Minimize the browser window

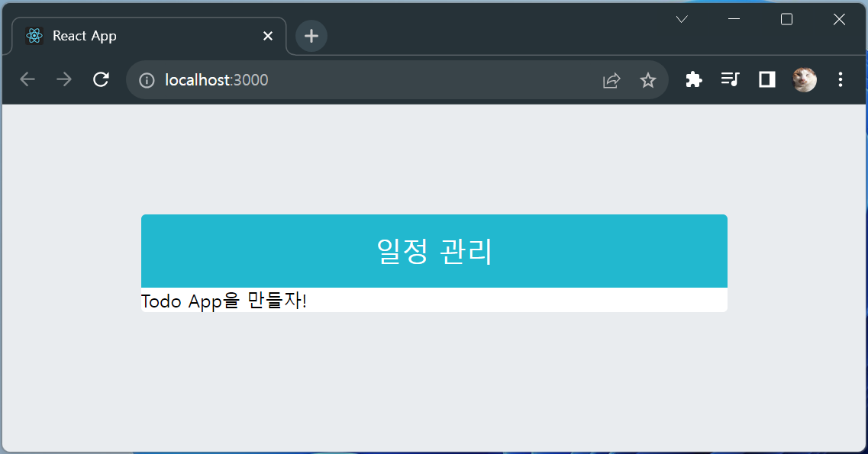[734, 19]
